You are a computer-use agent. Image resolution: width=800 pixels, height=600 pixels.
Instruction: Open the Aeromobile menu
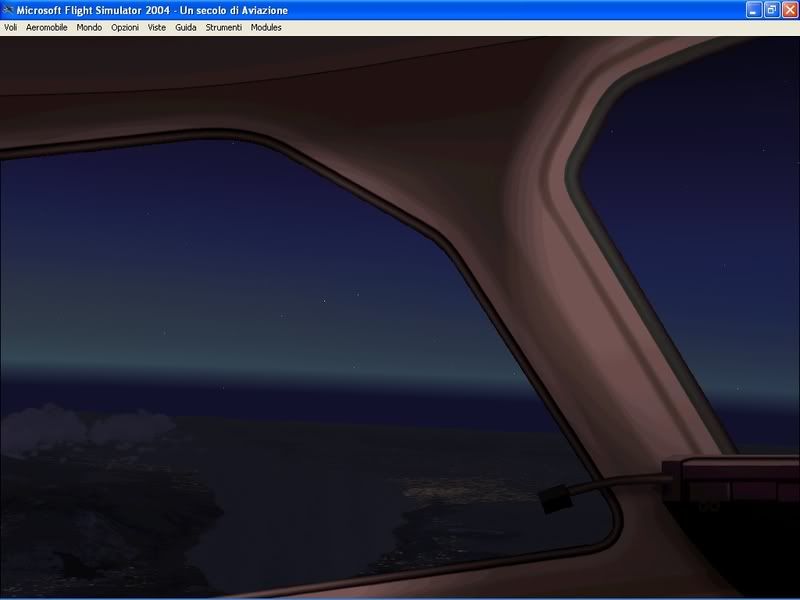46,28
